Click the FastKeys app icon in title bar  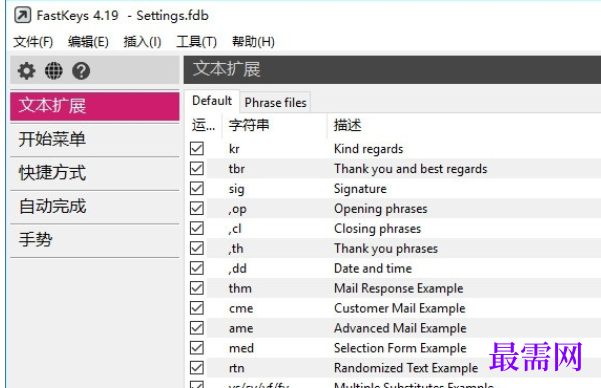click(23, 15)
